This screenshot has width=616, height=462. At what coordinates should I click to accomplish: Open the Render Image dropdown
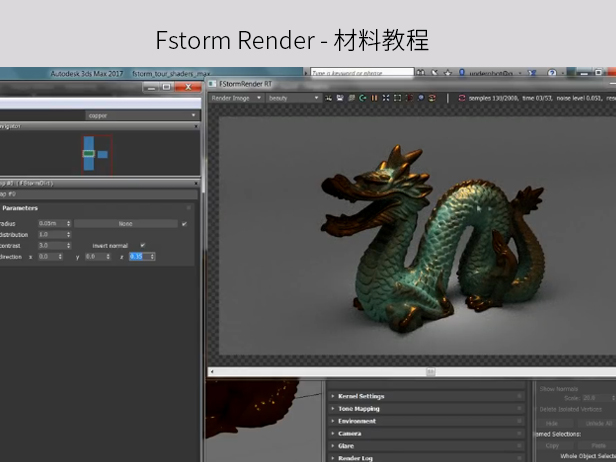pos(235,98)
